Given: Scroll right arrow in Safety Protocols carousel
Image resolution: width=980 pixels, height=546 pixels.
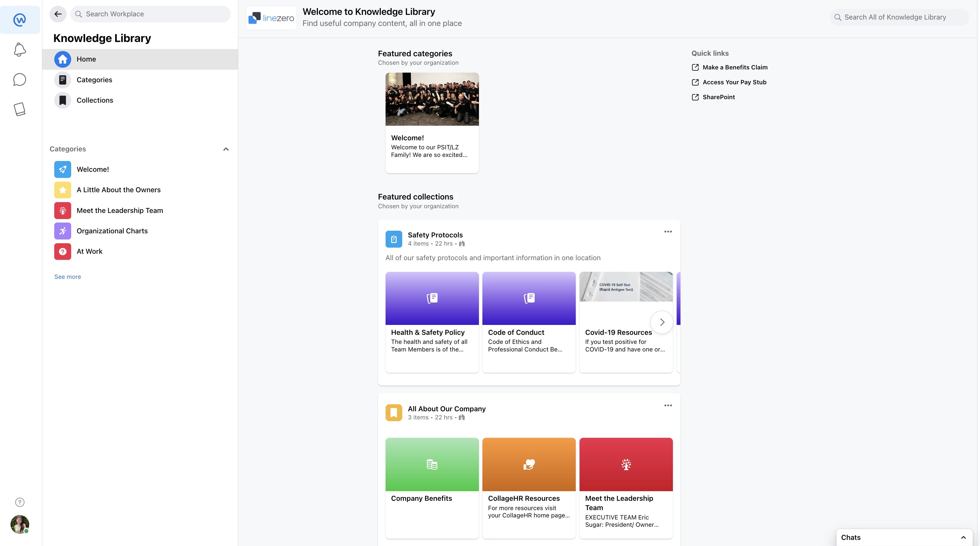Looking at the screenshot, I should click(661, 322).
